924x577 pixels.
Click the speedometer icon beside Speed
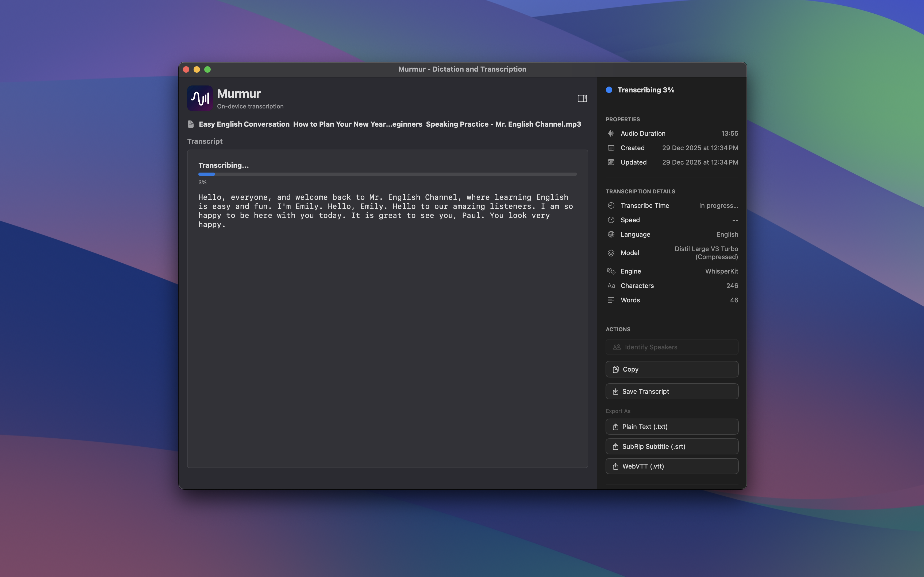(x=611, y=220)
